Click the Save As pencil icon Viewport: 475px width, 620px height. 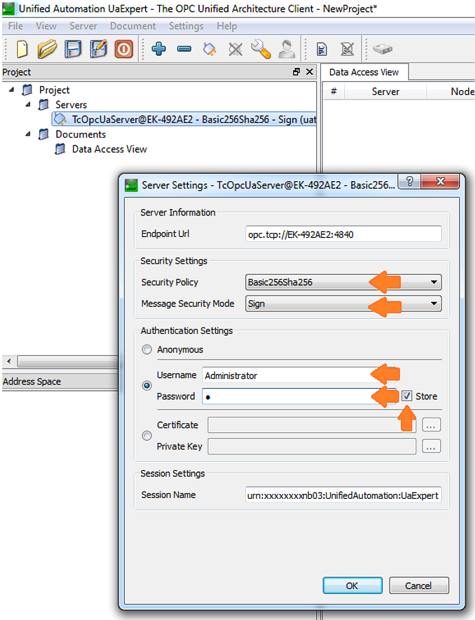(x=98, y=49)
